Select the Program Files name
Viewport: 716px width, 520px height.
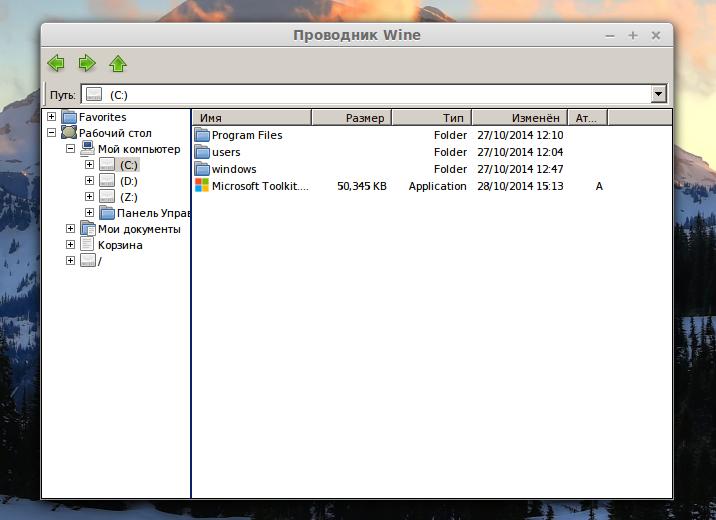tap(247, 135)
